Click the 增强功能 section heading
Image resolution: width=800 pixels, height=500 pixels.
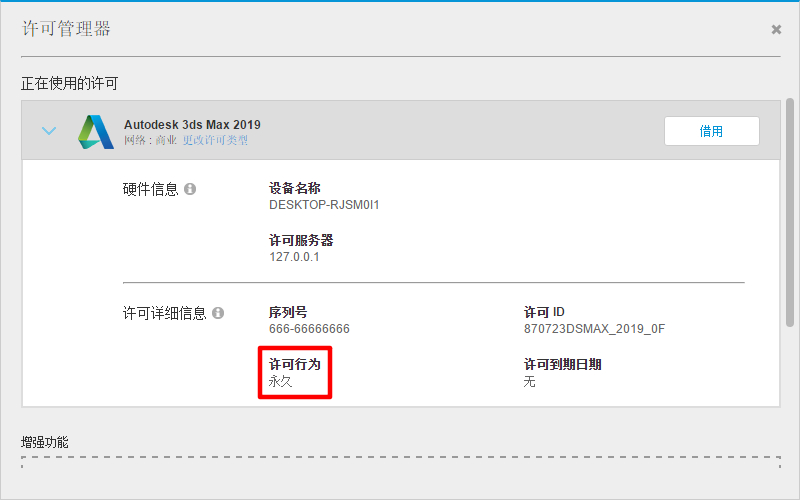coord(45,441)
